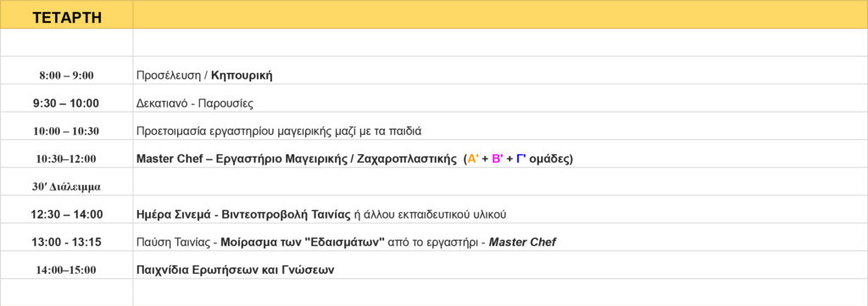Select the Ημέρα Σινεμά - Βιντεοπροβολή Ταινίας text
868x306 pixels.
[x=243, y=214]
